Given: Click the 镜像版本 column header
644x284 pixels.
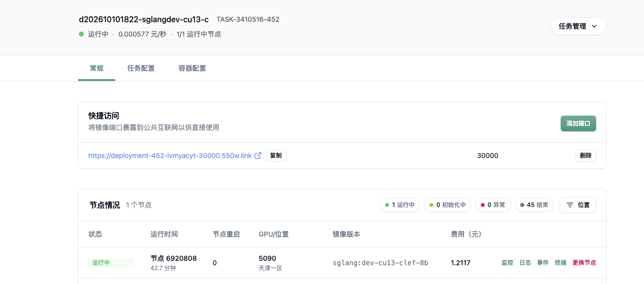Looking at the screenshot, I should point(347,234).
